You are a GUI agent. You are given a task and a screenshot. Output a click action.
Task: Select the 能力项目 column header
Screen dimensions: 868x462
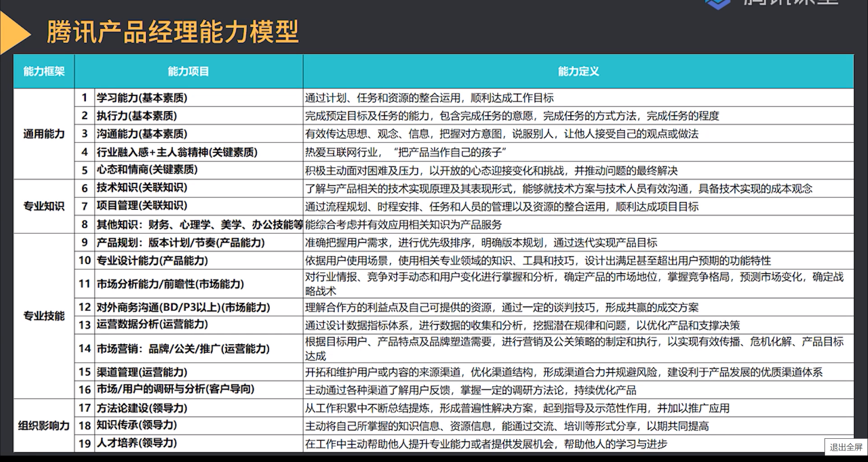click(188, 71)
